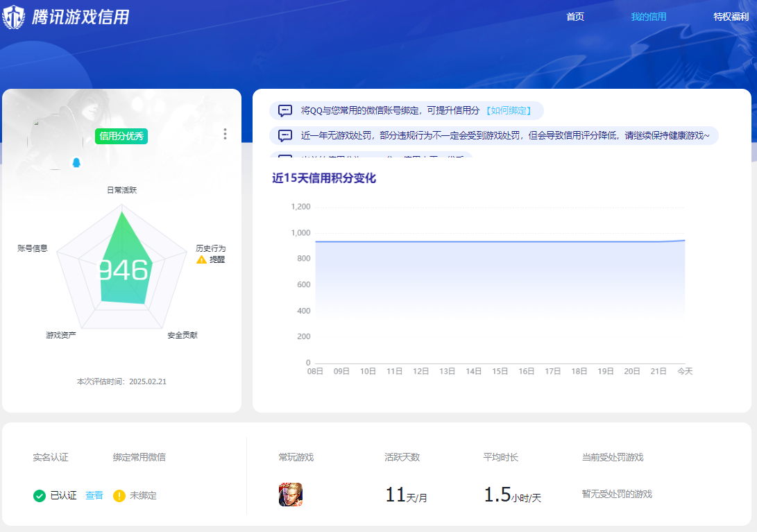
Task: Click the 1.5小时/天 average duration value
Action: (x=512, y=495)
